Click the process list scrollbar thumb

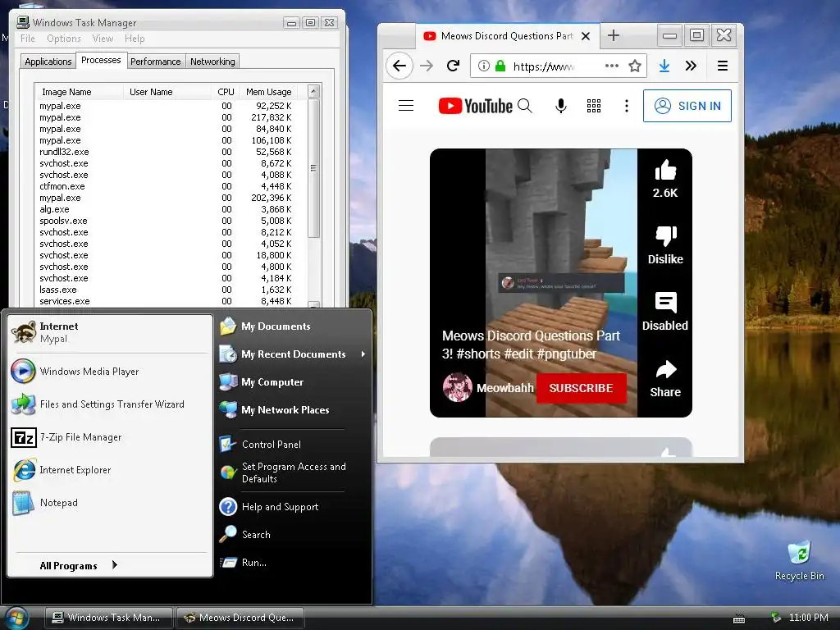coord(314,167)
